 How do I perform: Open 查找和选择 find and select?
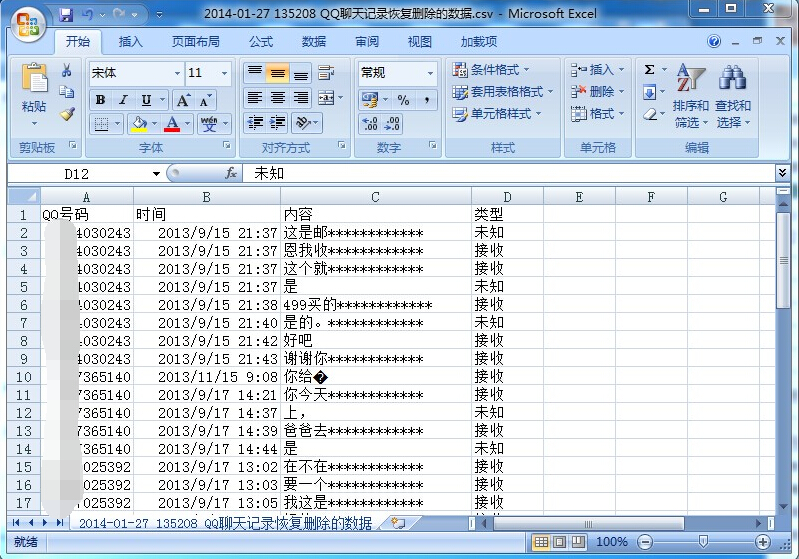coord(733,96)
